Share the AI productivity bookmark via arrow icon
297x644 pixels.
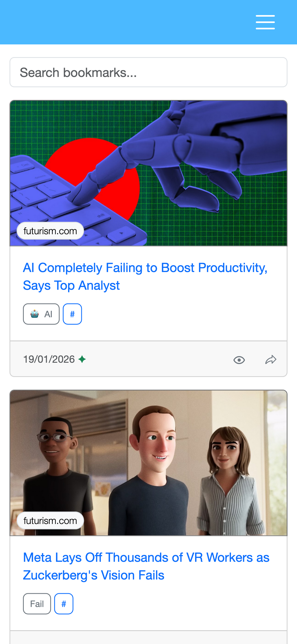coord(271,360)
